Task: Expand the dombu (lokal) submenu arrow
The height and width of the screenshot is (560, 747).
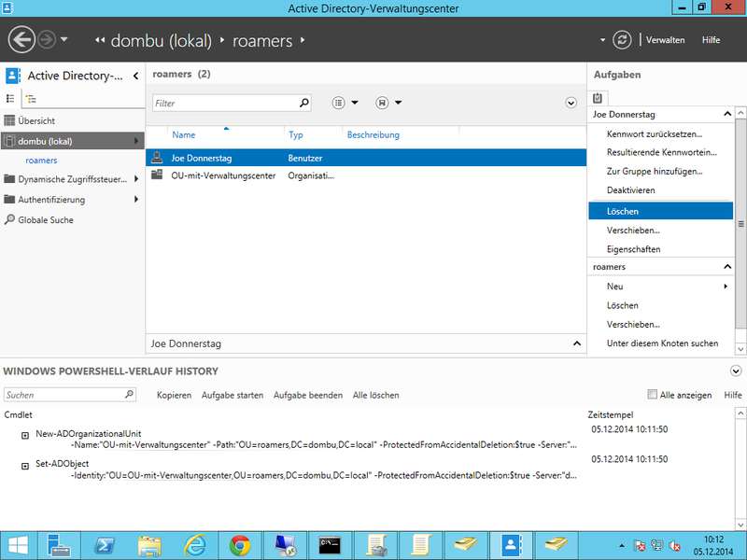Action: pyautogui.click(x=136, y=141)
